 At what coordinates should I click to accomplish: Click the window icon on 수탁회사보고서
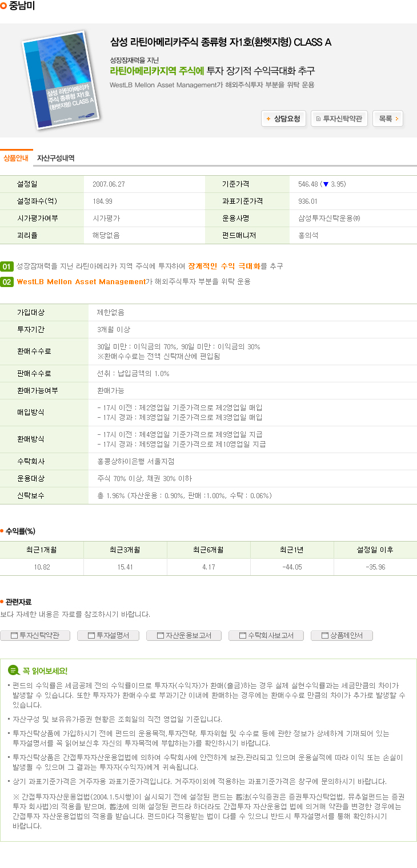click(x=242, y=635)
